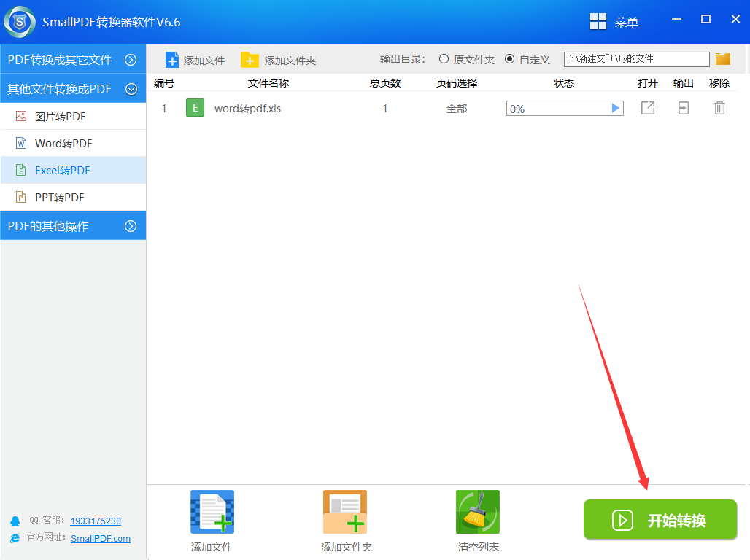Select 自定义 output radio button
The image size is (750, 560).
pyautogui.click(x=509, y=59)
